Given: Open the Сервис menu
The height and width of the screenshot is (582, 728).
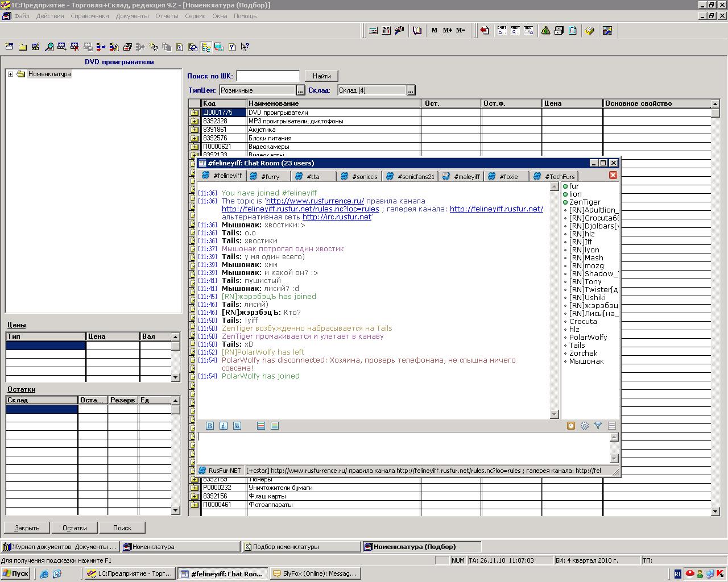Looking at the screenshot, I should click(x=195, y=16).
